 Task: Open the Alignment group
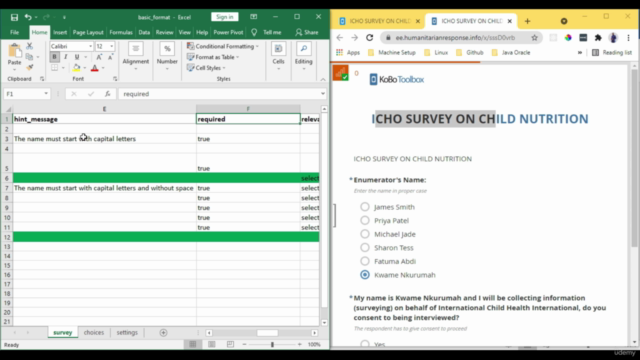click(136, 56)
